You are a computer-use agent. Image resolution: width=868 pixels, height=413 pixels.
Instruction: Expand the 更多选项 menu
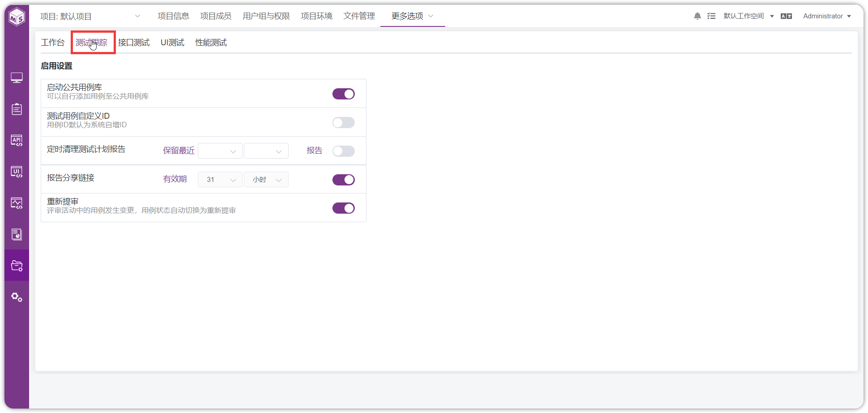(x=413, y=16)
